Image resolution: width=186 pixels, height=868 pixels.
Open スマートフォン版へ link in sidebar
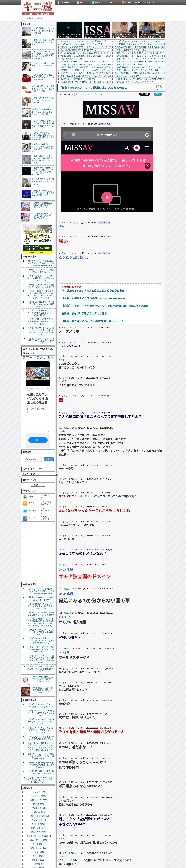[38, 357]
